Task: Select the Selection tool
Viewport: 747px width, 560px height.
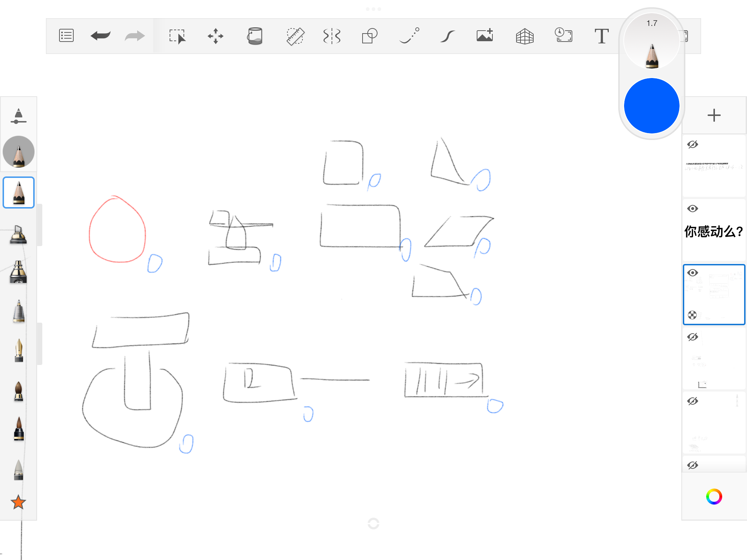Action: [x=178, y=36]
